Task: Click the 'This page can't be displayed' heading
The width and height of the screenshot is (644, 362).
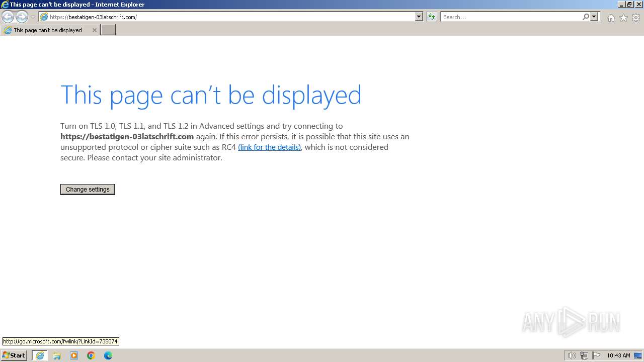Action: [x=211, y=95]
